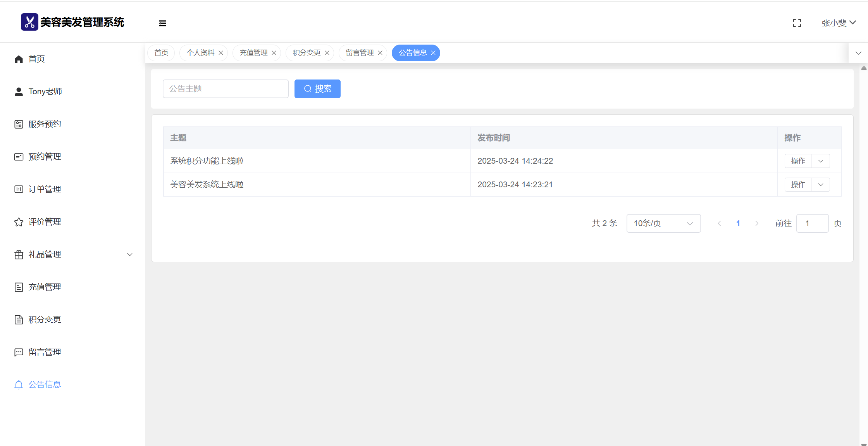Open the 10条/页 page size dropdown
Image resolution: width=868 pixels, height=446 pixels.
pos(663,223)
